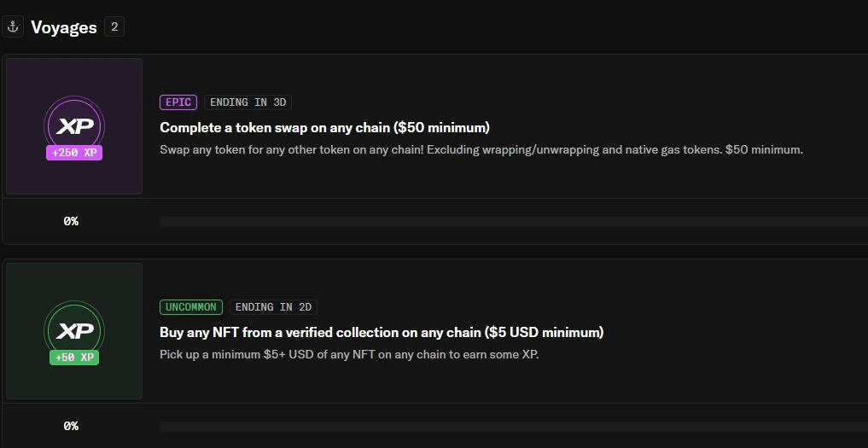Viewport: 868px width, 448px height.
Task: Click the token swap description text
Action: 481,149
